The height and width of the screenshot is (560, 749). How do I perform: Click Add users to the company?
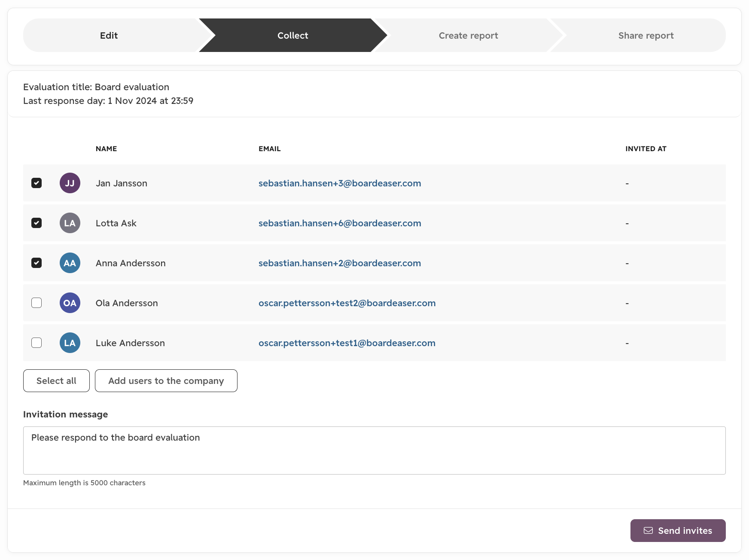pyautogui.click(x=166, y=380)
